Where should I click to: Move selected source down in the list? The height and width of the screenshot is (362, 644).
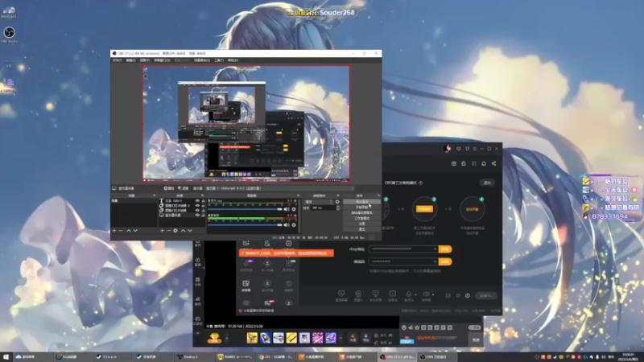190,231
